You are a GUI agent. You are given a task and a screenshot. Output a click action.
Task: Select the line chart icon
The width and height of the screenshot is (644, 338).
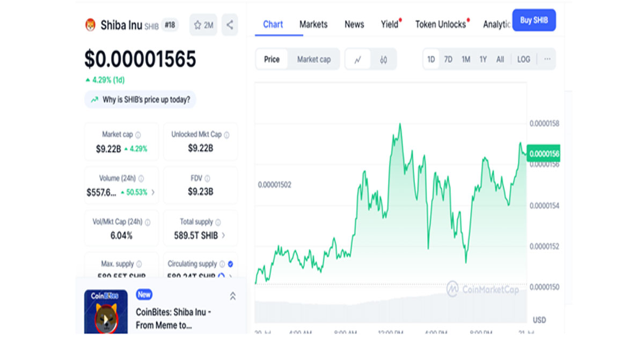point(358,60)
